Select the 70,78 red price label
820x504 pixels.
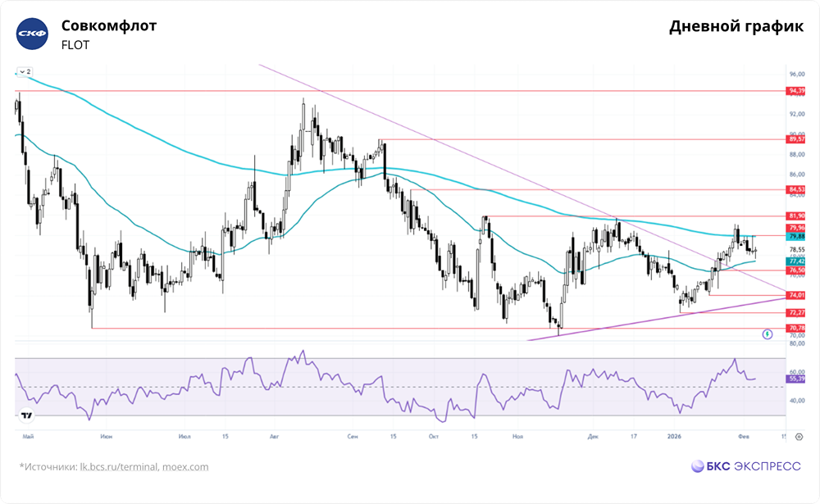tap(796, 328)
